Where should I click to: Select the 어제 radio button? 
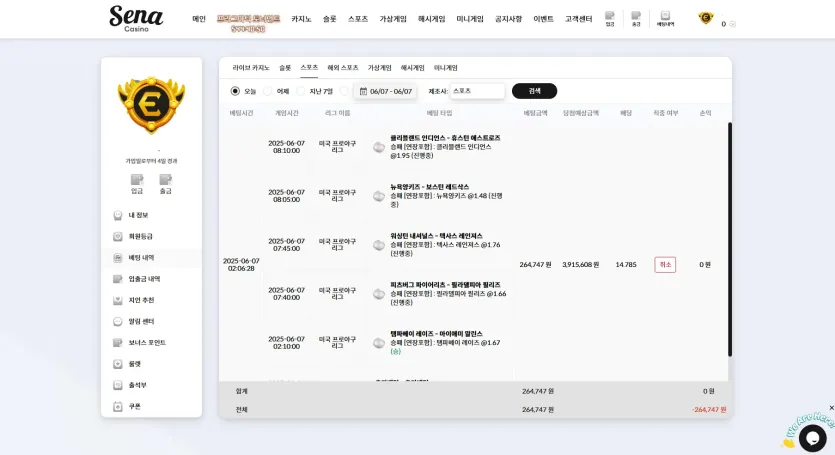click(x=267, y=91)
